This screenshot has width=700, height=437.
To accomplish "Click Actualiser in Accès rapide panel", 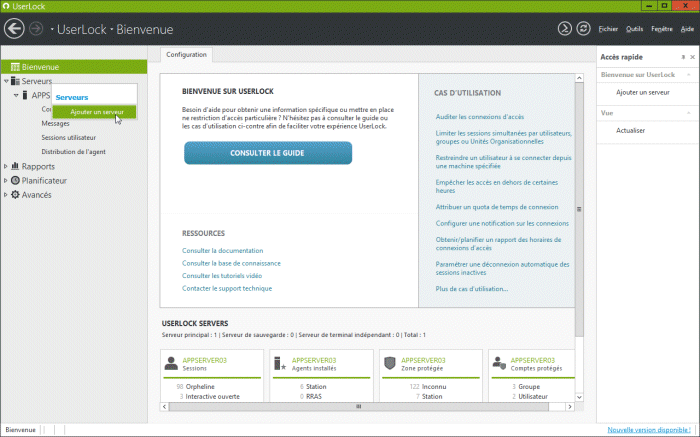I will coord(630,130).
